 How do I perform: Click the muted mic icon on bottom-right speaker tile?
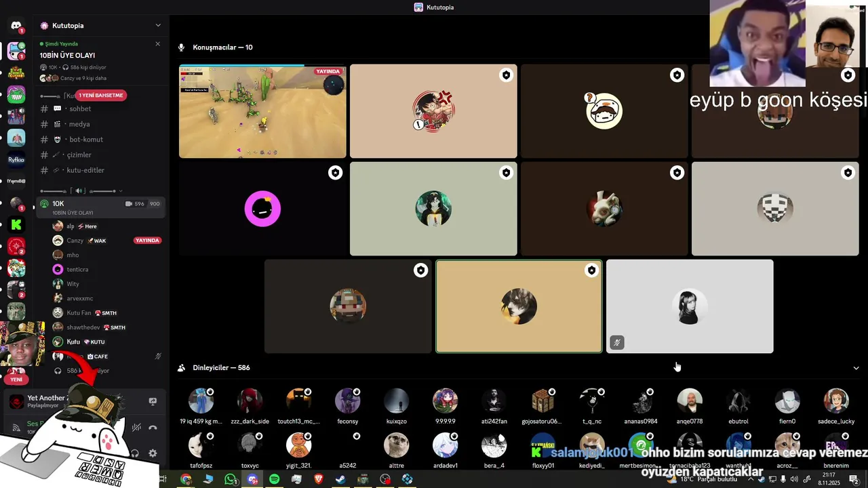click(616, 343)
